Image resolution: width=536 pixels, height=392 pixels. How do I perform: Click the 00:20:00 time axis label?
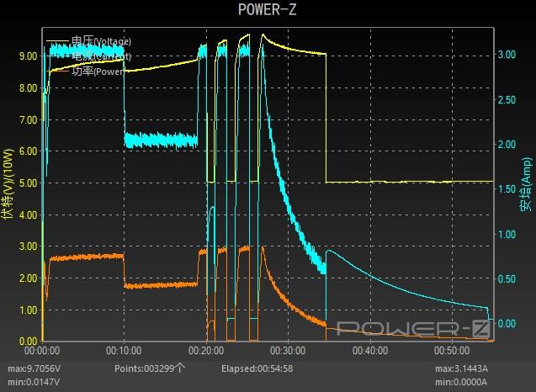coord(206,351)
